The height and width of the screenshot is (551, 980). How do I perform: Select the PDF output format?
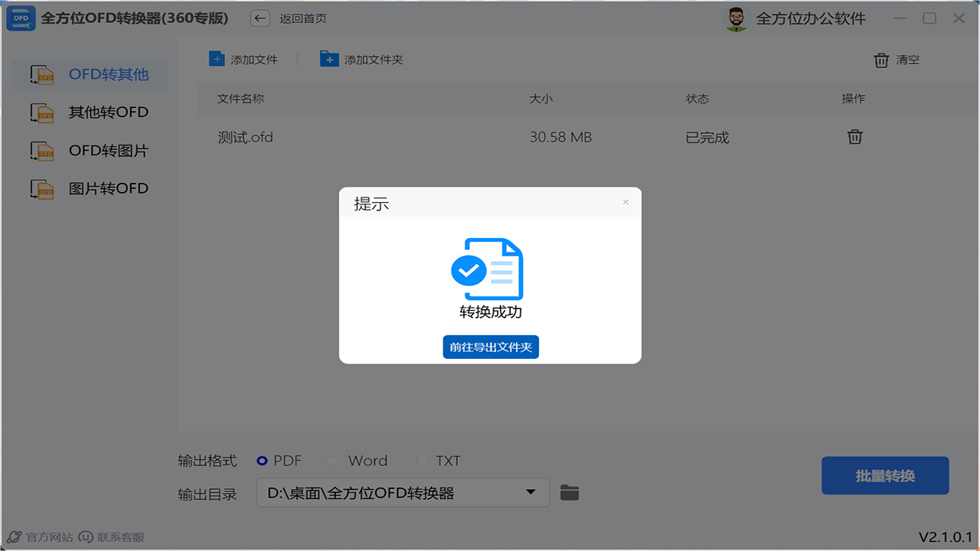click(263, 461)
